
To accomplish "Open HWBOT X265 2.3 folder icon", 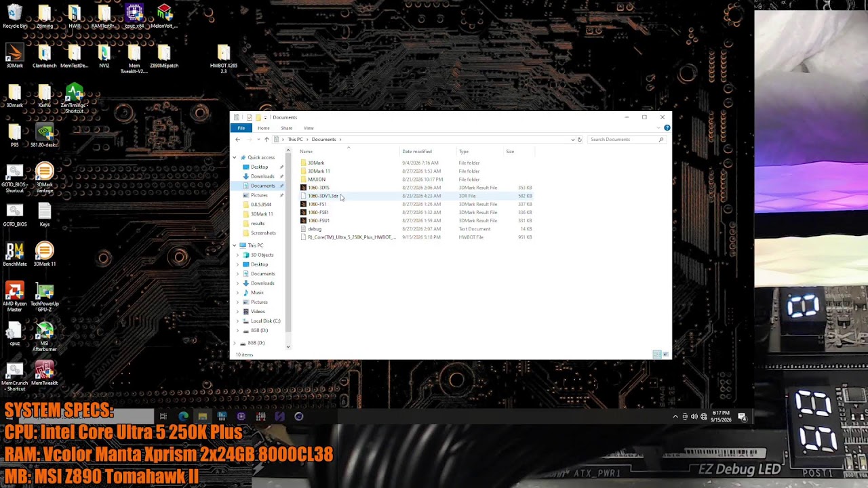I will point(224,59).
